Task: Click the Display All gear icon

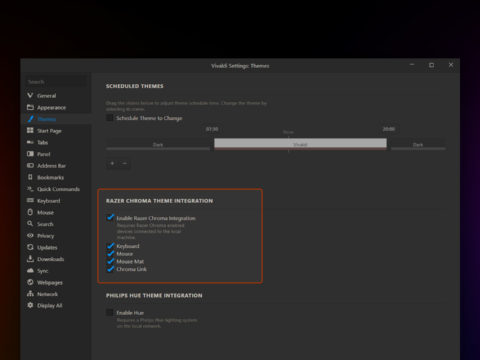Action: pyautogui.click(x=30, y=305)
